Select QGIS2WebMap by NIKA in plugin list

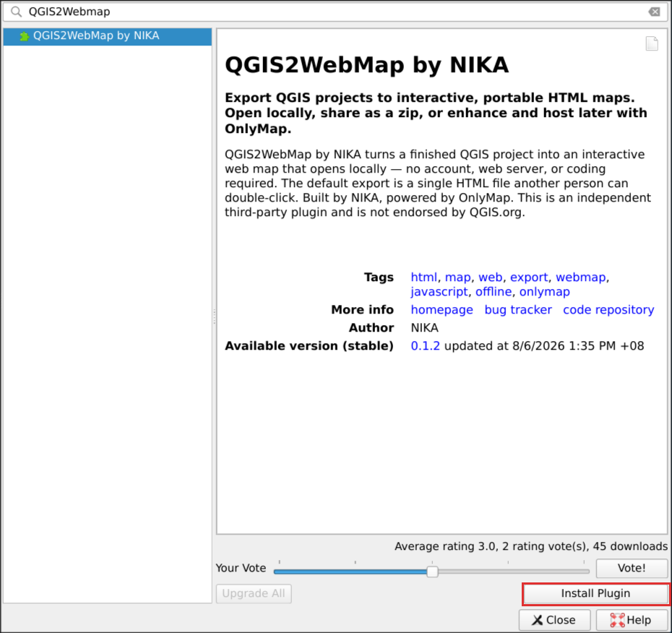[107, 36]
